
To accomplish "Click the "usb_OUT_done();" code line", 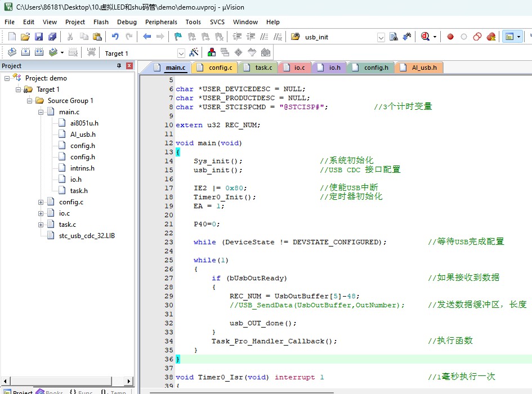I will coord(263,324).
